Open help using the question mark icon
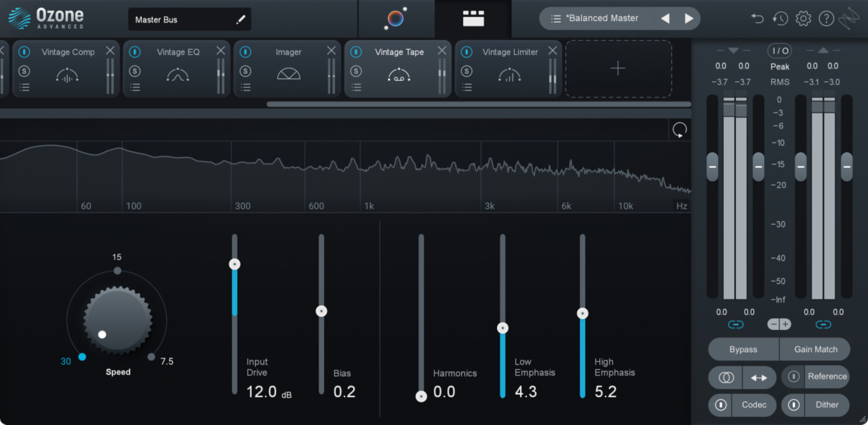 click(826, 19)
